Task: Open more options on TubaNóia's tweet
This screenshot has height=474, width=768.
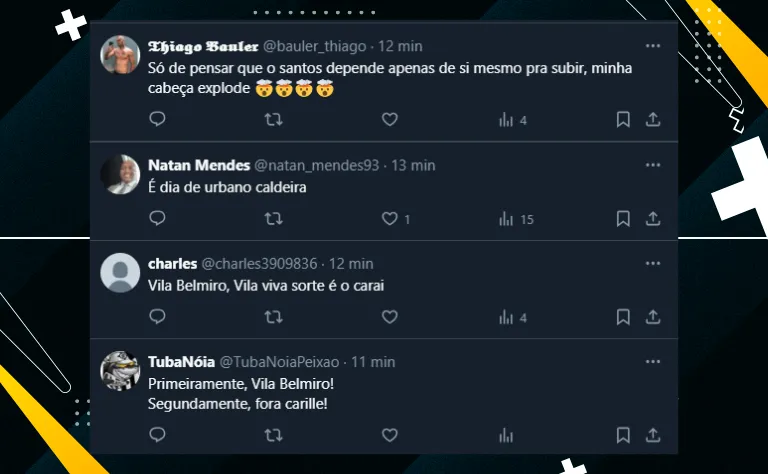Action: 652,361
